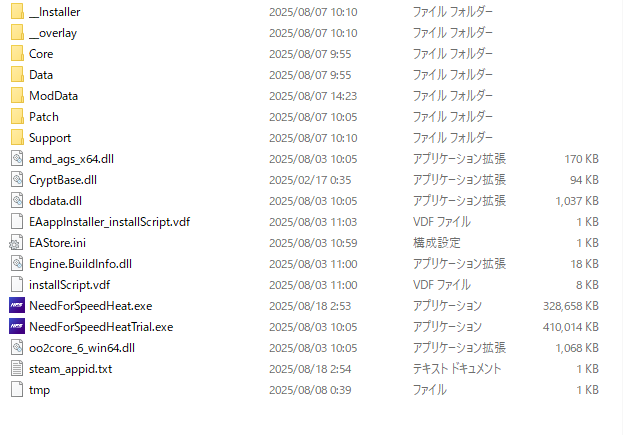Viewport: 627px width, 435px height.
Task: Select the 328,658 KB size entry
Action: 571,306
